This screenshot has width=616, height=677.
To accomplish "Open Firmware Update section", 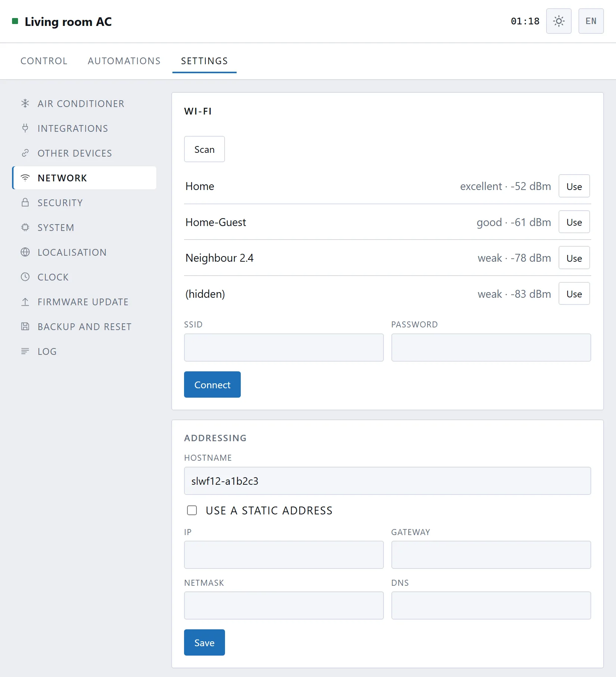I will click(84, 302).
